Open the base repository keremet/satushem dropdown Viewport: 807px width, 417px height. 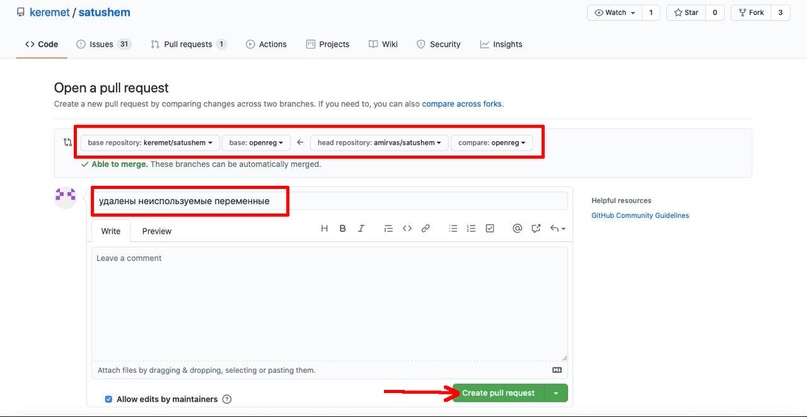pos(150,143)
